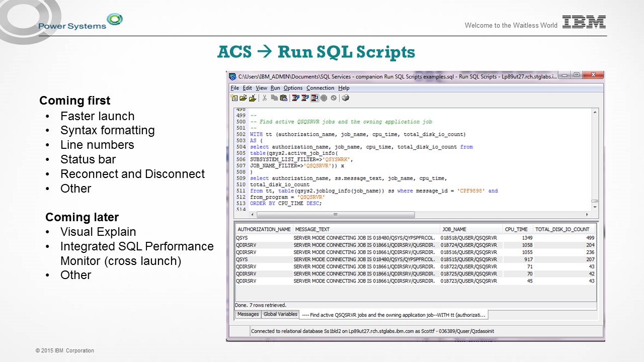The height and width of the screenshot is (362, 644).
Task: Click line number 502 in the editor gutter
Action: coord(240,134)
